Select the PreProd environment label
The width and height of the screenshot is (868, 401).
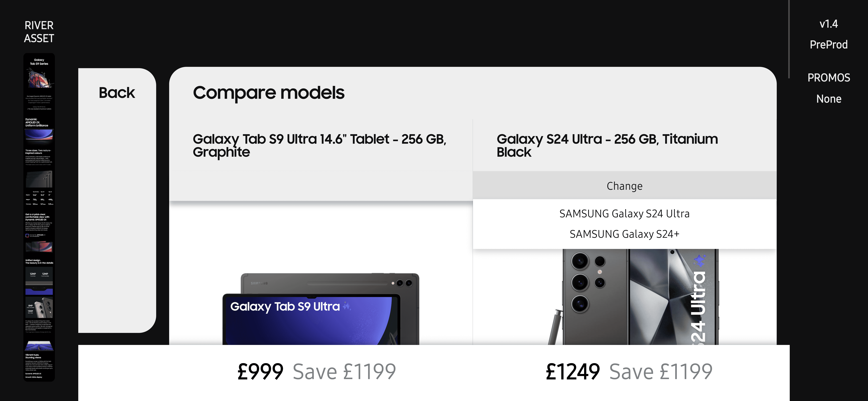coord(829,45)
